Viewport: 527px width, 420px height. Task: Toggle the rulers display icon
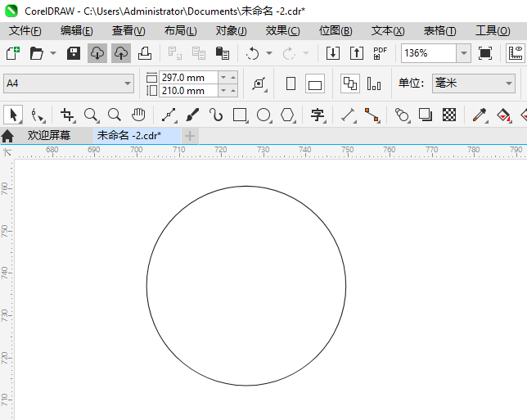coord(516,53)
